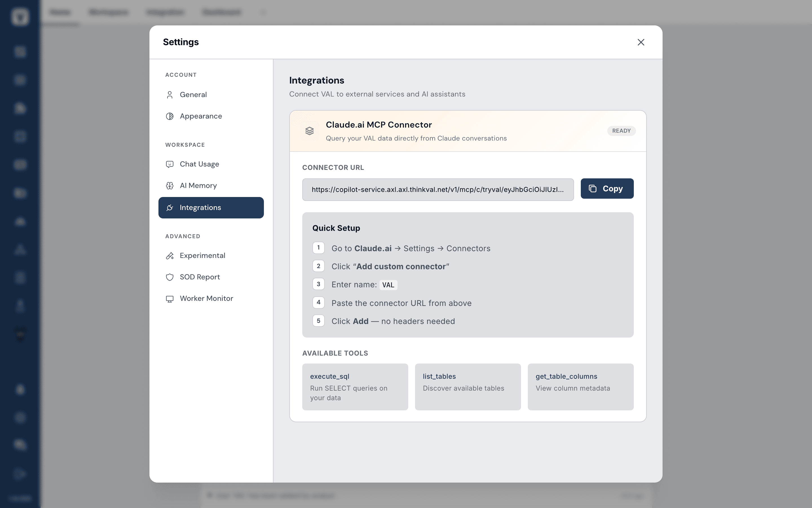Click the Integrations plug icon

coord(170,208)
